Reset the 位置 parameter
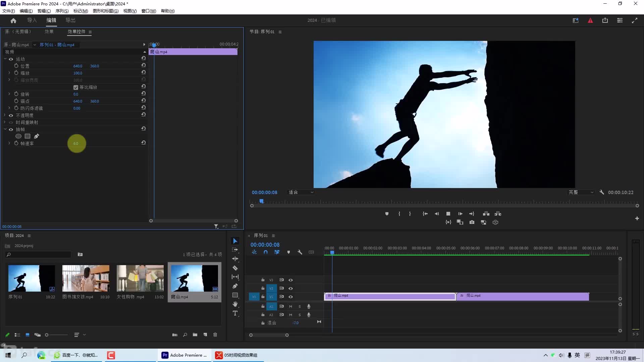This screenshot has width=644, height=362. (144, 65)
